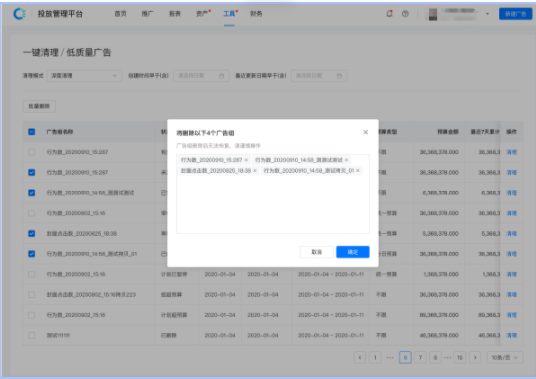Go to previous page arrow in pagination
The height and width of the screenshot is (379, 536).
[x=360, y=357]
